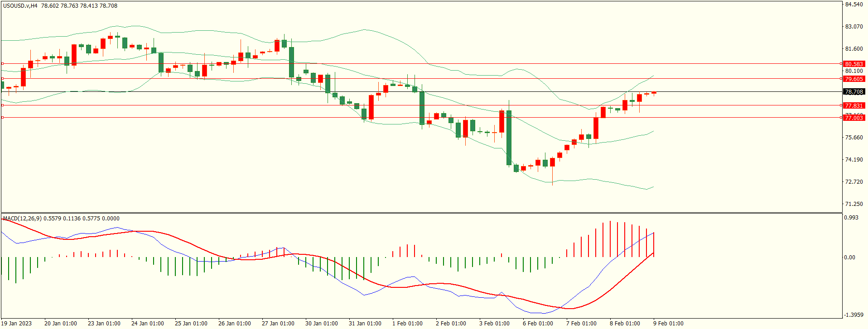This screenshot has height=329, width=868.
Task: Click the 2 Feb 01:00 time label
Action: click(x=451, y=324)
